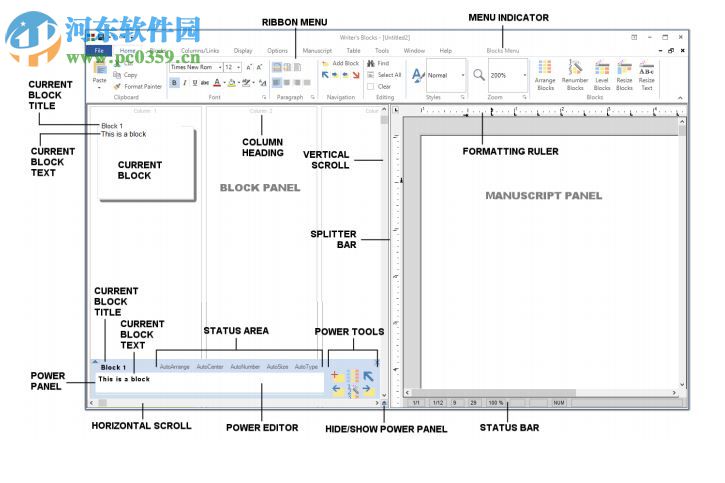The image size is (725, 483).
Task: Switch to the Options tab
Action: coord(277,50)
